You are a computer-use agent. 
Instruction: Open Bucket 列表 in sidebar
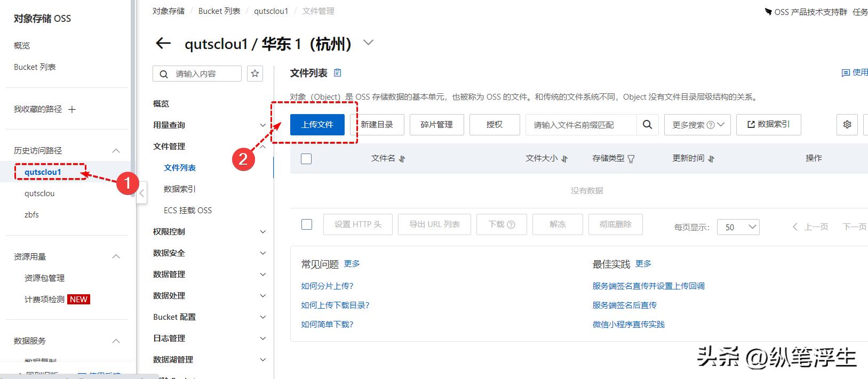pos(35,67)
